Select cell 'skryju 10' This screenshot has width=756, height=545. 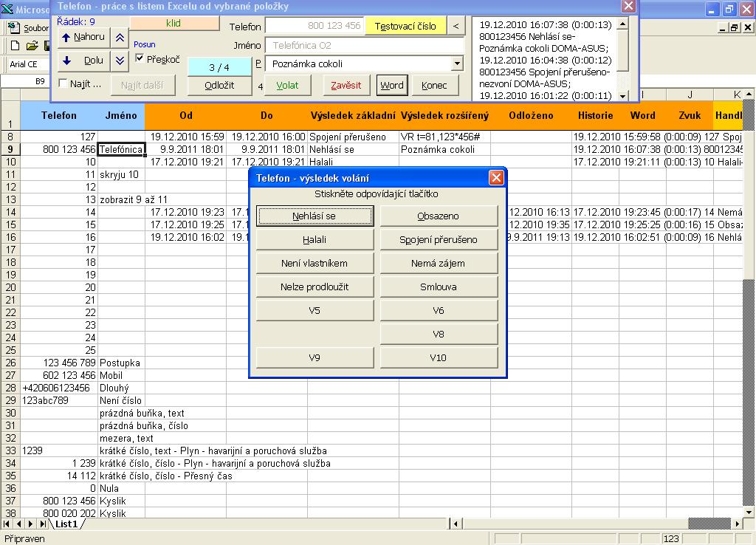pyautogui.click(x=121, y=174)
